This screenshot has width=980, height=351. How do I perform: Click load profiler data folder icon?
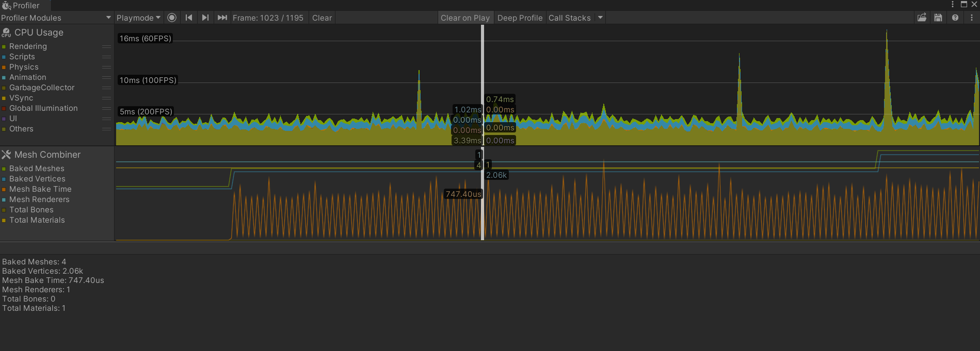click(x=922, y=18)
